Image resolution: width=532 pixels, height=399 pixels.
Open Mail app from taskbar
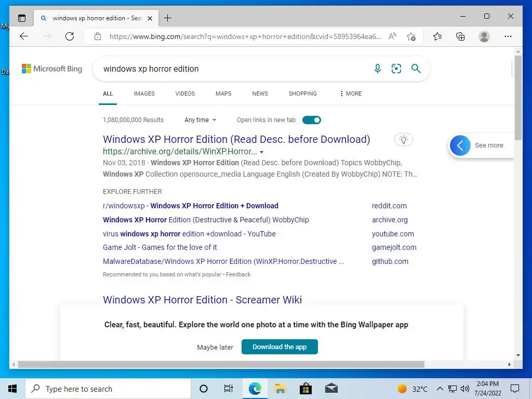coord(331,389)
